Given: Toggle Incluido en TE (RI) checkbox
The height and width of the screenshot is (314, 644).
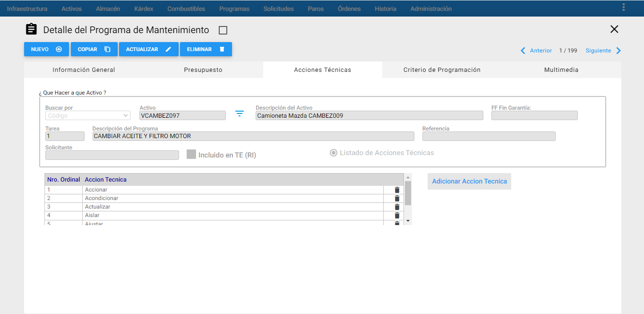Looking at the screenshot, I should (191, 154).
